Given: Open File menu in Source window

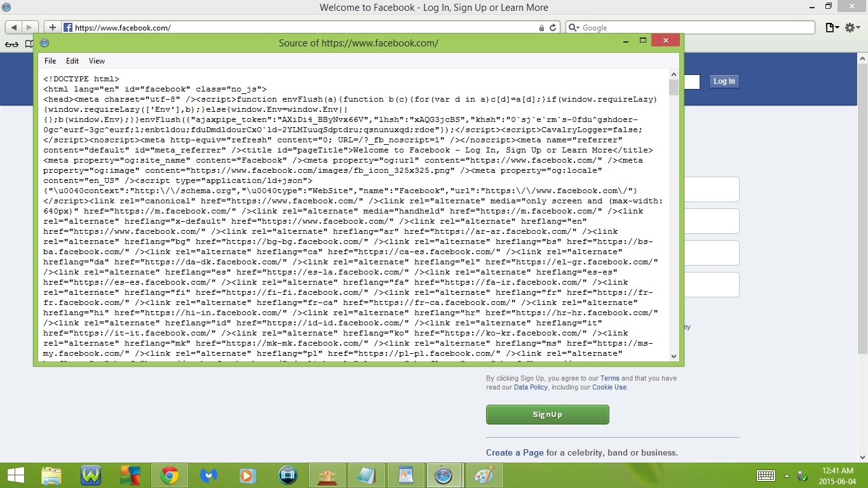Looking at the screenshot, I should (50, 61).
